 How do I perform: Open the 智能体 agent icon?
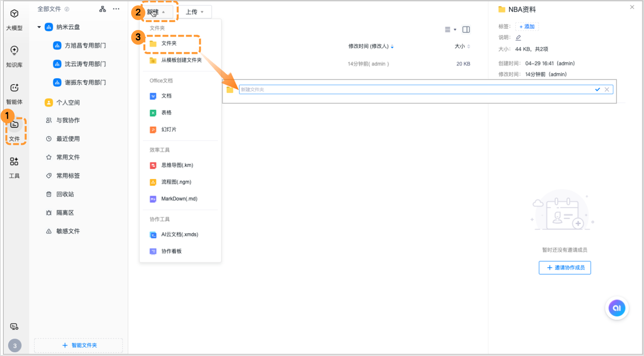14,93
